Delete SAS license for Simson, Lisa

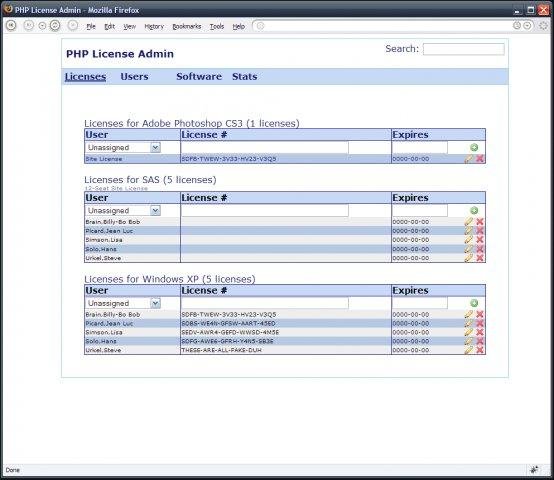[480, 239]
